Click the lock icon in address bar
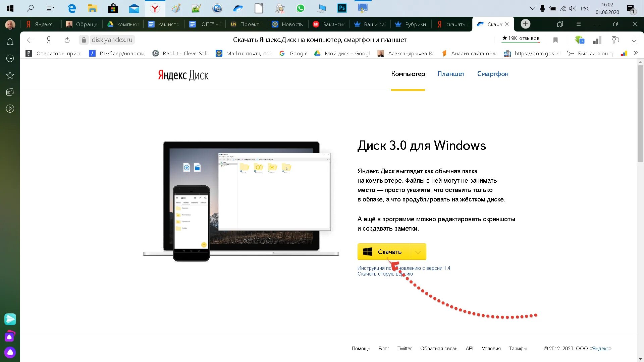Image resolution: width=644 pixels, height=362 pixels. pyautogui.click(x=84, y=40)
